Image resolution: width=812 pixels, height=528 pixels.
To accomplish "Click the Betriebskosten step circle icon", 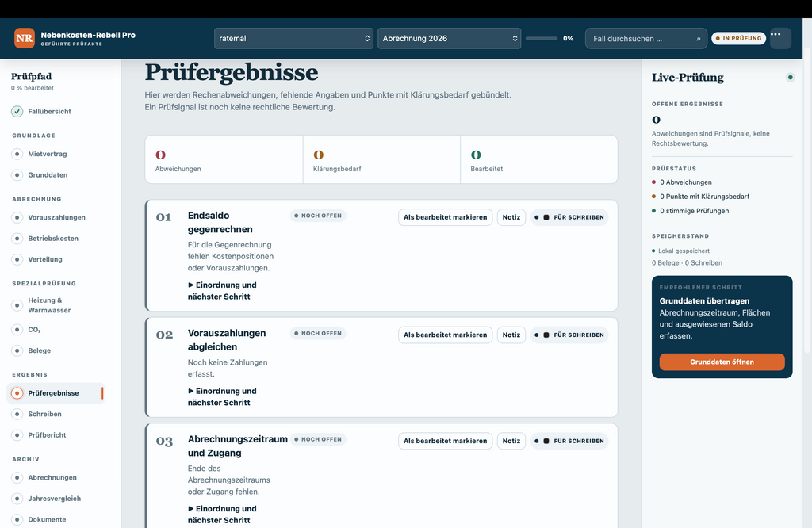I will tap(17, 239).
